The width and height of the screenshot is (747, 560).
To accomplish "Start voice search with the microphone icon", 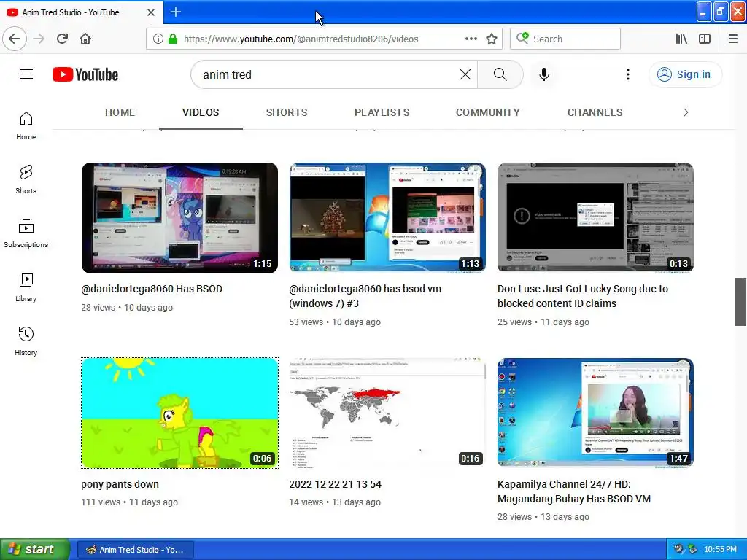I will pyautogui.click(x=544, y=74).
